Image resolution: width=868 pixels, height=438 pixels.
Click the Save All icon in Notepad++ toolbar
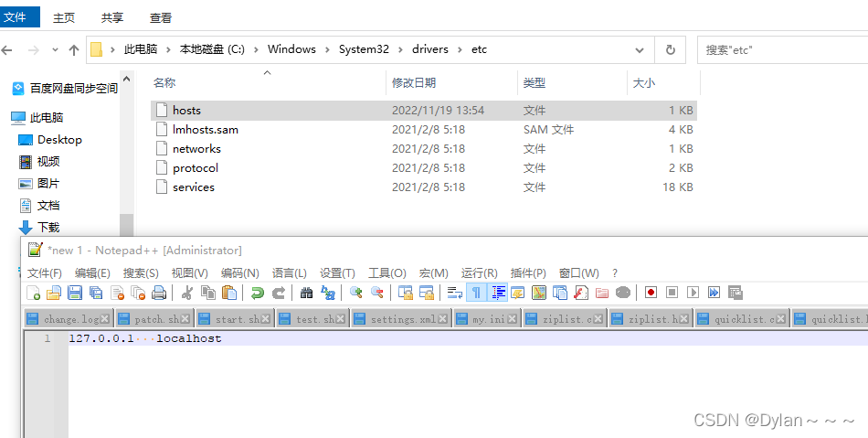[x=96, y=293]
